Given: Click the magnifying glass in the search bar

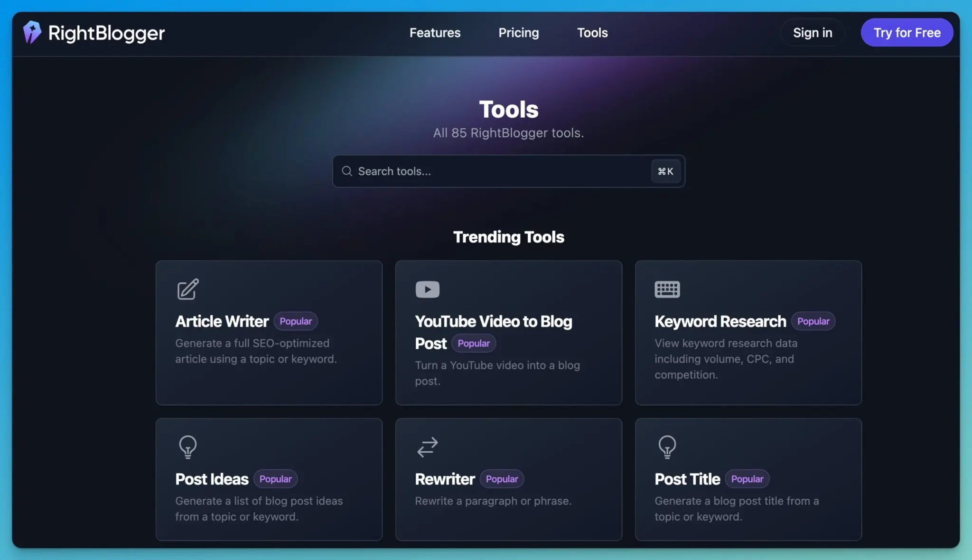Looking at the screenshot, I should (x=347, y=171).
